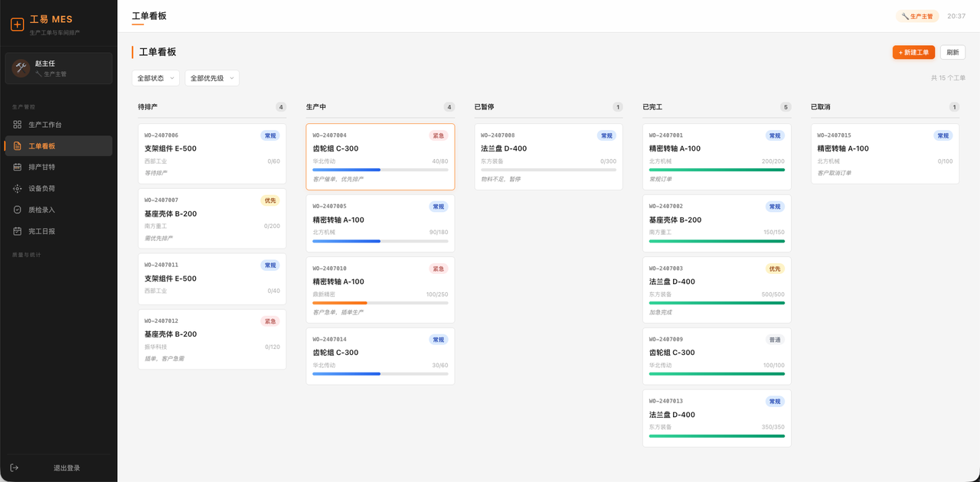This screenshot has height=482, width=980.
Task: Click the 普通 badge on WO-2407009
Action: click(775, 340)
